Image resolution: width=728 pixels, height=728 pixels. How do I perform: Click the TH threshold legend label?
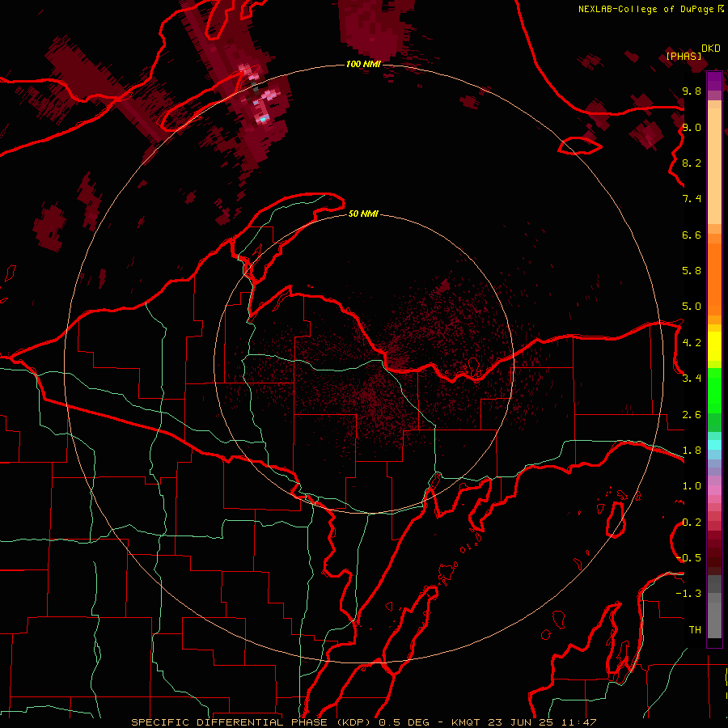695,630
